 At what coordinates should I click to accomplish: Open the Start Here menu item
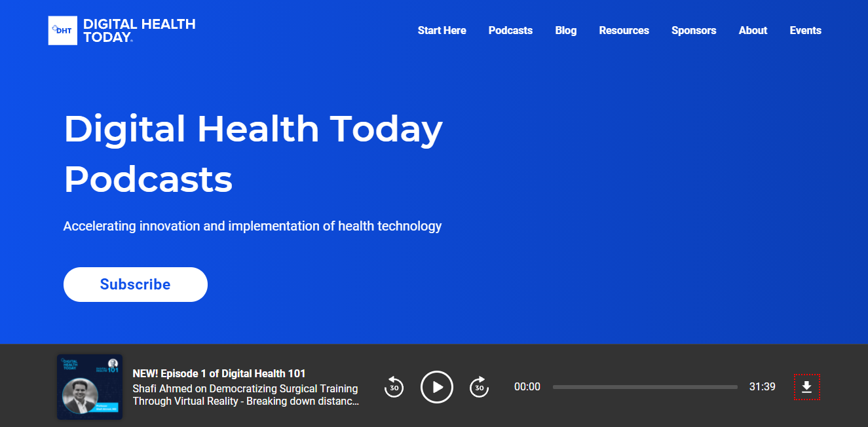442,31
